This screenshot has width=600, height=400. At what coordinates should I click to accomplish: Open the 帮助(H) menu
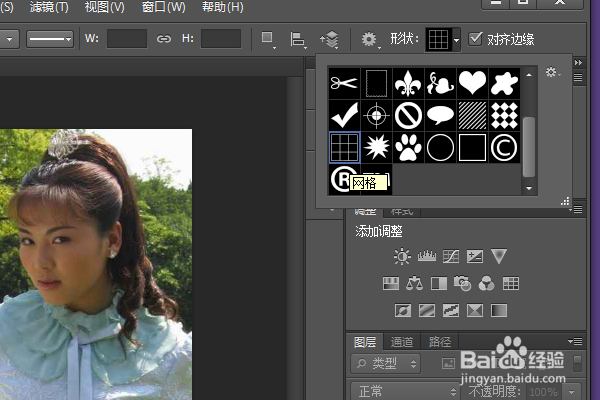coord(223,7)
